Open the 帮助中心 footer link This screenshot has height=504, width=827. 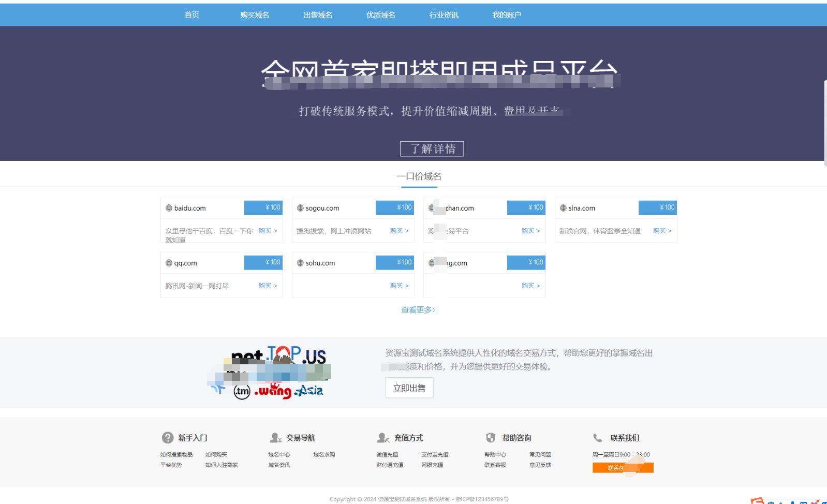pos(495,455)
